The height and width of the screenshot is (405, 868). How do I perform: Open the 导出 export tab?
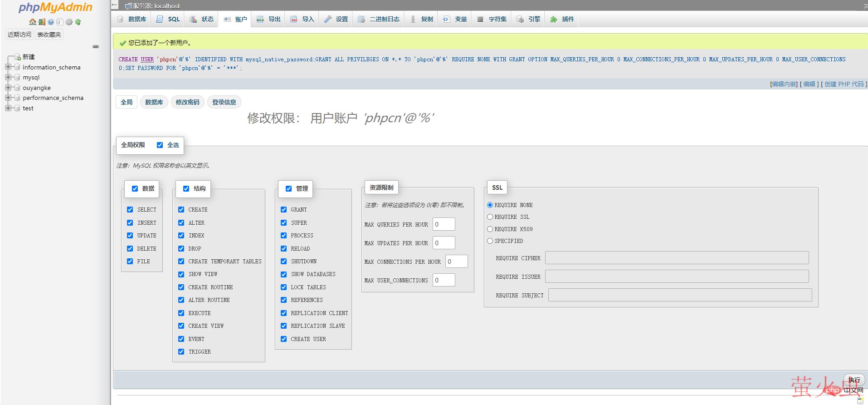(x=269, y=19)
